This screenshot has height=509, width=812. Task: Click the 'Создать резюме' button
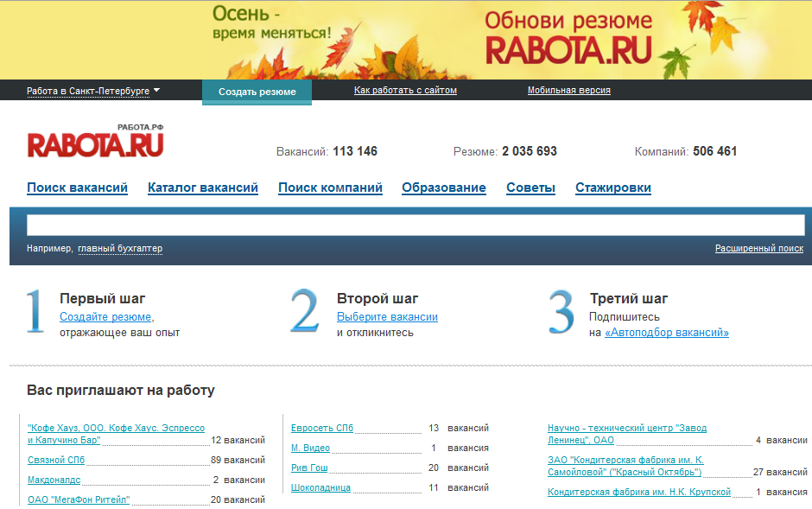[x=257, y=92]
